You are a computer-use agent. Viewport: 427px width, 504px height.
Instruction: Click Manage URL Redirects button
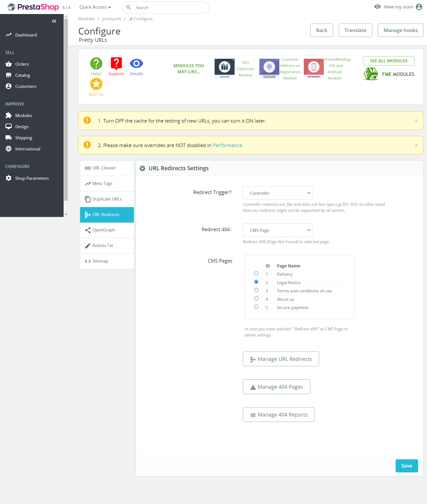[281, 359]
